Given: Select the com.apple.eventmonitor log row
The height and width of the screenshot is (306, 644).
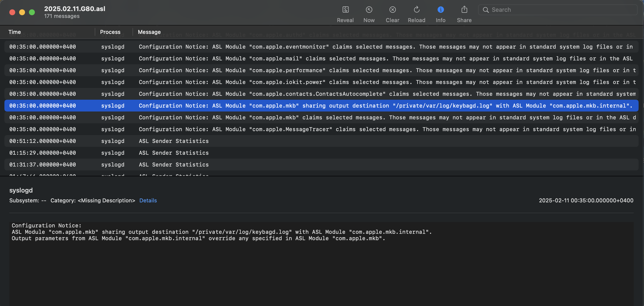Looking at the screenshot, I should (321, 47).
